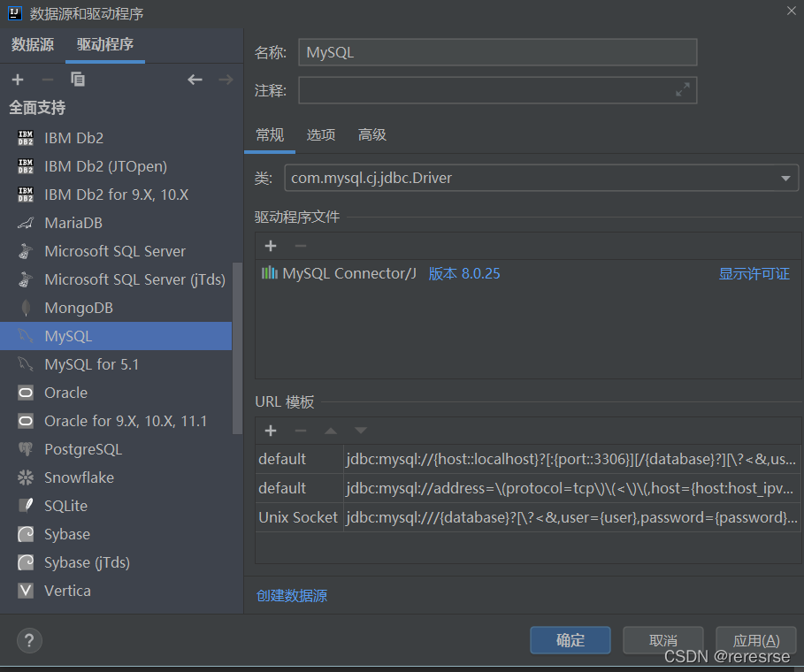804x672 pixels.
Task: Expand the comment field editor
Action: point(683,89)
